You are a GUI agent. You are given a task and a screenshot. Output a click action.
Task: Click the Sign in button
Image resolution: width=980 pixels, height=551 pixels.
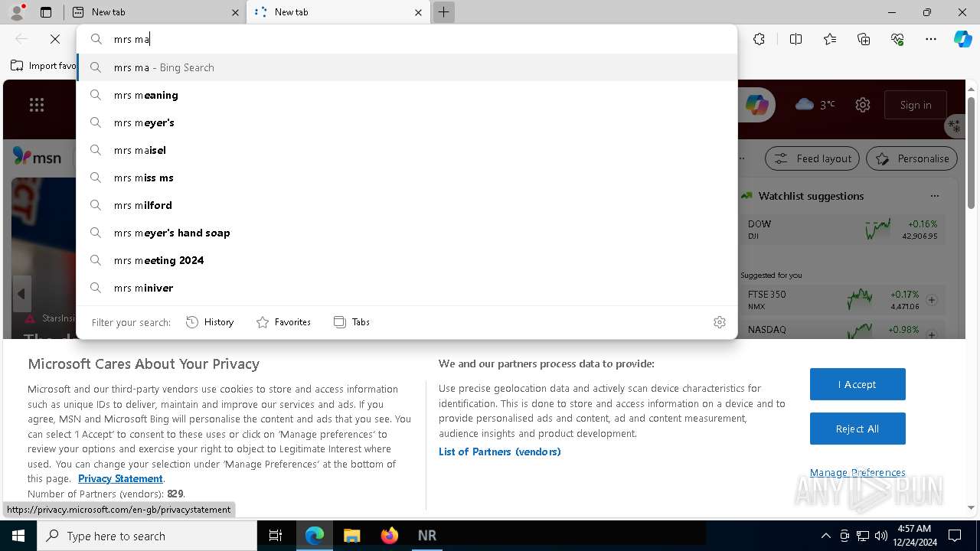click(916, 105)
